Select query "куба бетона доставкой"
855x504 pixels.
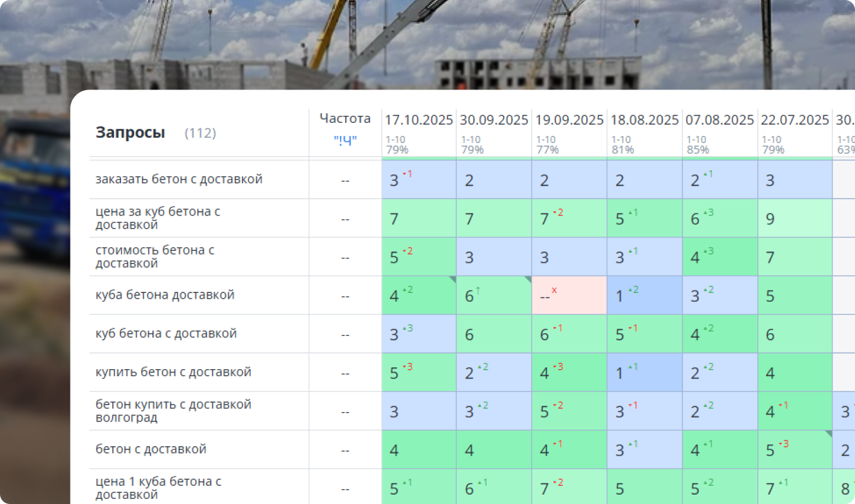[x=165, y=295]
